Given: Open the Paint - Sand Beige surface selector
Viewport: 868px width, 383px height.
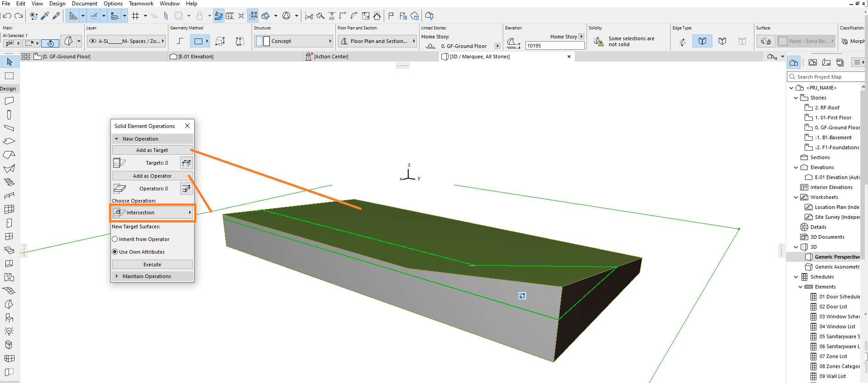Looking at the screenshot, I should 806,41.
